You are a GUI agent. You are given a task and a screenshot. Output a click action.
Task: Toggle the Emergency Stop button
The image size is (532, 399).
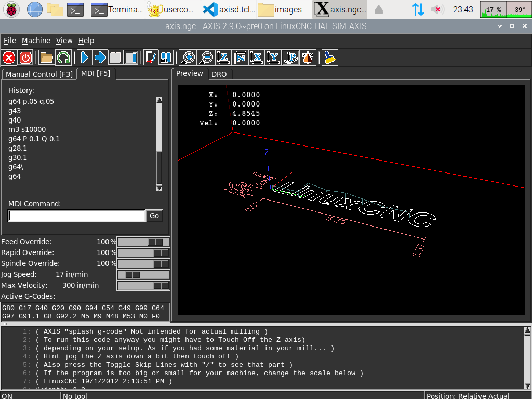click(x=9, y=58)
